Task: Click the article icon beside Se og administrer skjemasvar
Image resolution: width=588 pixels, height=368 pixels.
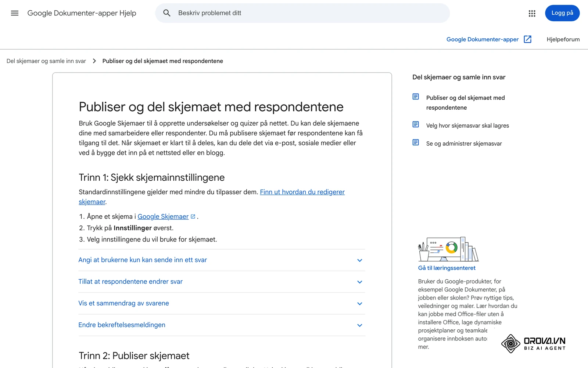Action: click(416, 142)
